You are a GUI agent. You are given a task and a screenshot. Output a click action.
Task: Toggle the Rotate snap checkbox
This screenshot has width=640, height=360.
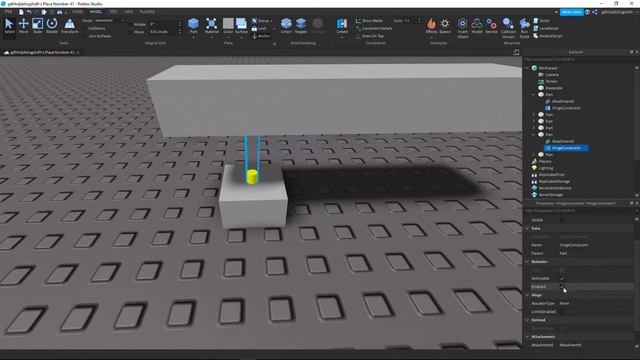(131, 24)
